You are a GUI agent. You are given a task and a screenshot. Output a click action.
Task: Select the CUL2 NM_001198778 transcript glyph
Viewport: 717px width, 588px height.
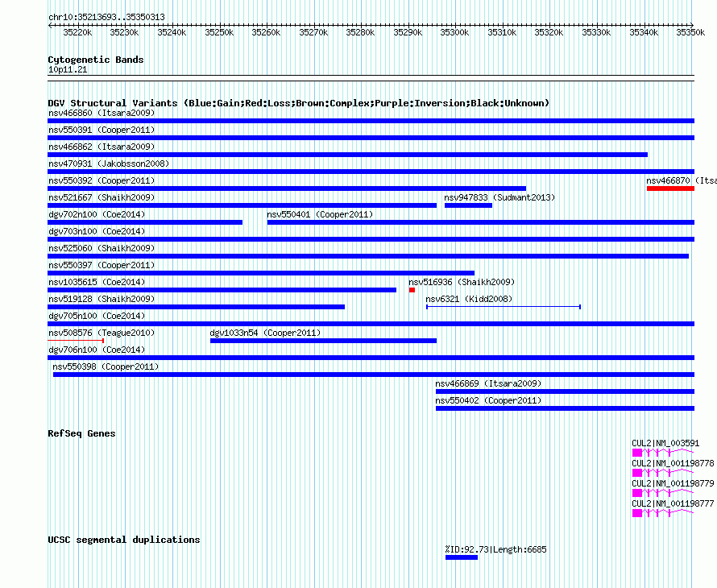click(662, 473)
